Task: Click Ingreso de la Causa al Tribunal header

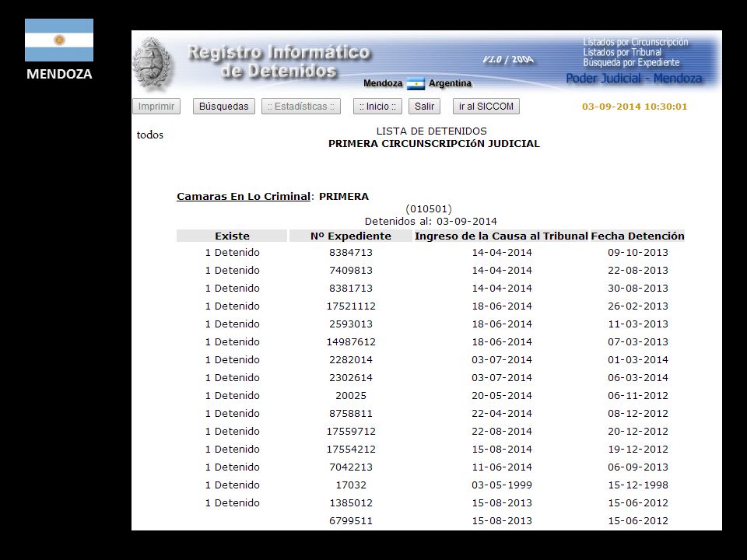Action: coord(501,236)
